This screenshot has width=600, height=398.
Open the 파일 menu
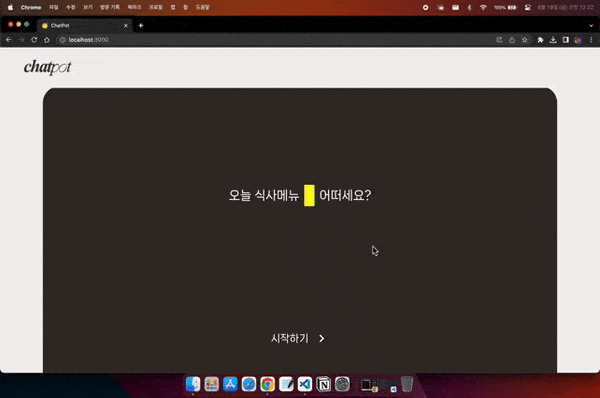point(54,7)
